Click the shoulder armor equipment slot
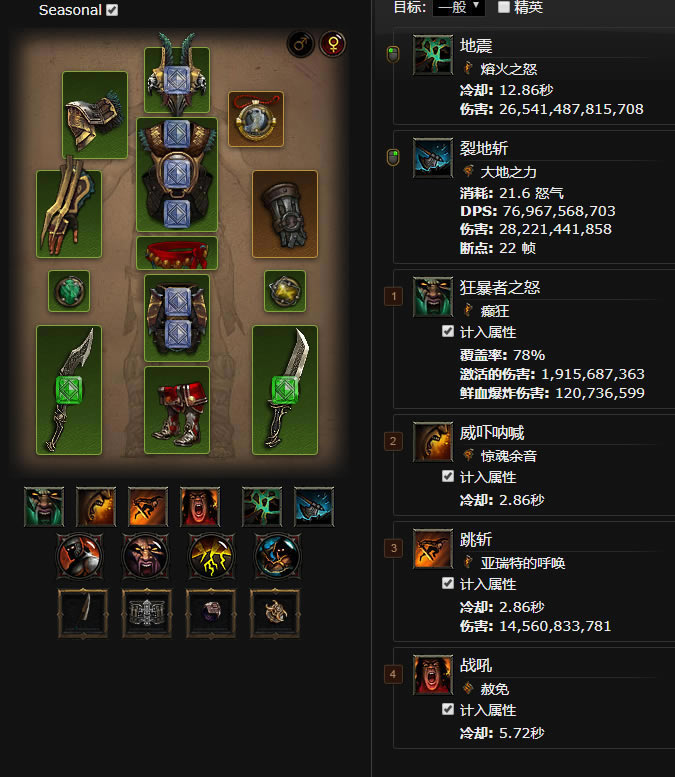Image resolution: width=675 pixels, height=777 pixels. pyautogui.click(x=95, y=115)
